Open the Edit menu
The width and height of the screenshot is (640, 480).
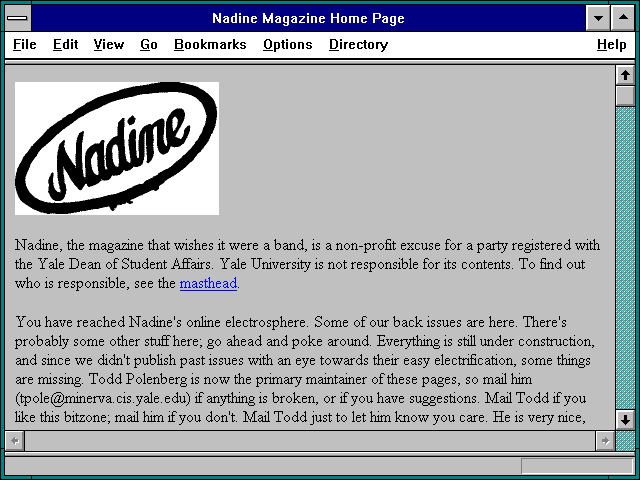pos(65,44)
